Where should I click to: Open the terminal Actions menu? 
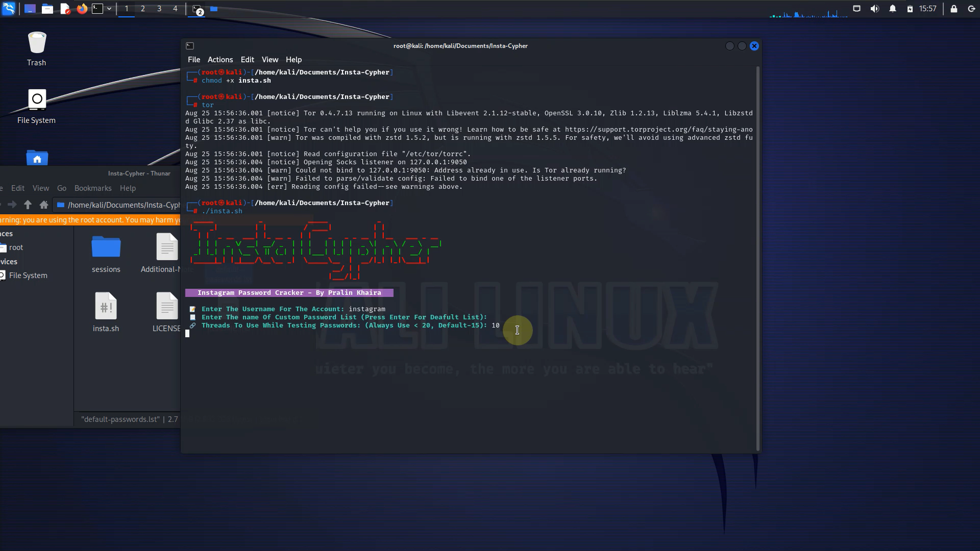[x=220, y=60]
